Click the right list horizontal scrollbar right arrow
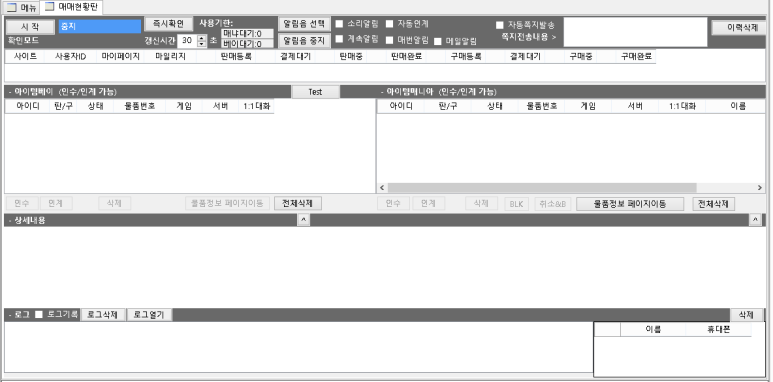Screen dimensions: 773x382 click(760, 188)
